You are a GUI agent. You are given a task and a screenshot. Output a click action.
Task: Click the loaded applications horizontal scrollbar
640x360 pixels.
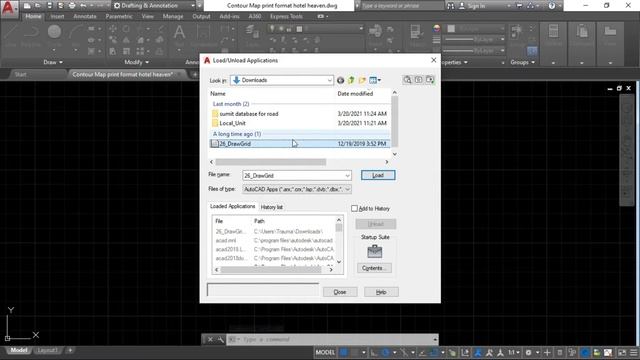(271, 270)
